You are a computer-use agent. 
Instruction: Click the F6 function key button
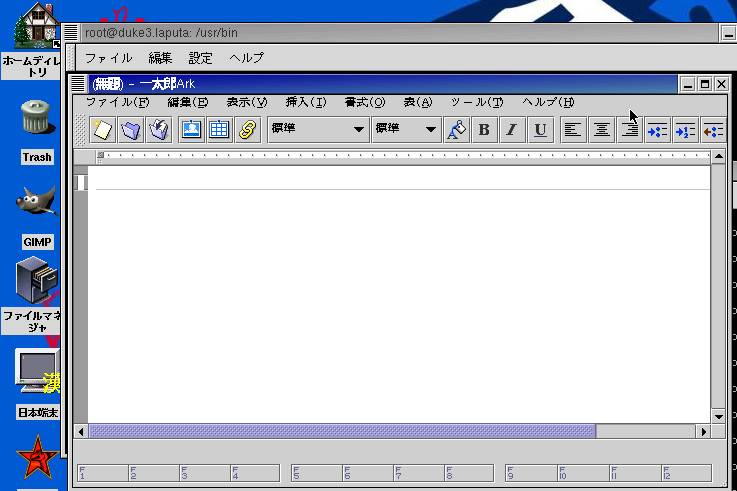(x=368, y=473)
